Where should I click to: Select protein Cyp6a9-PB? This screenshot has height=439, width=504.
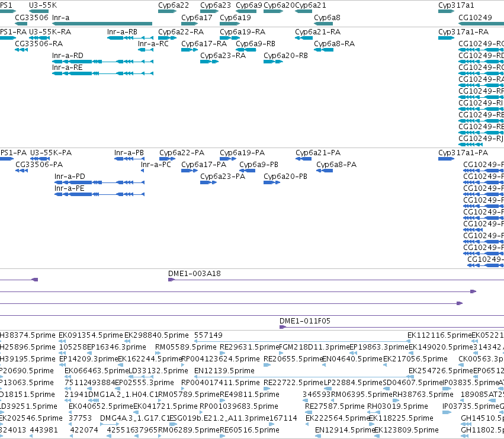tap(259, 165)
